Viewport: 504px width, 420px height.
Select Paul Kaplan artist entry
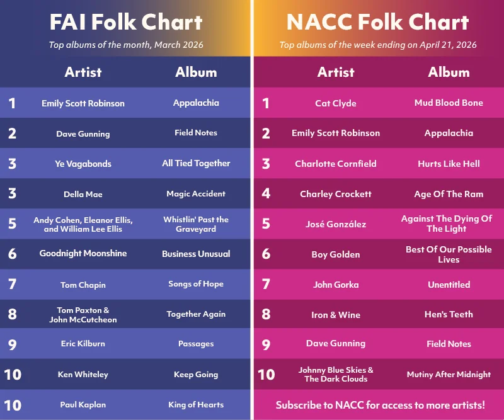(x=83, y=405)
